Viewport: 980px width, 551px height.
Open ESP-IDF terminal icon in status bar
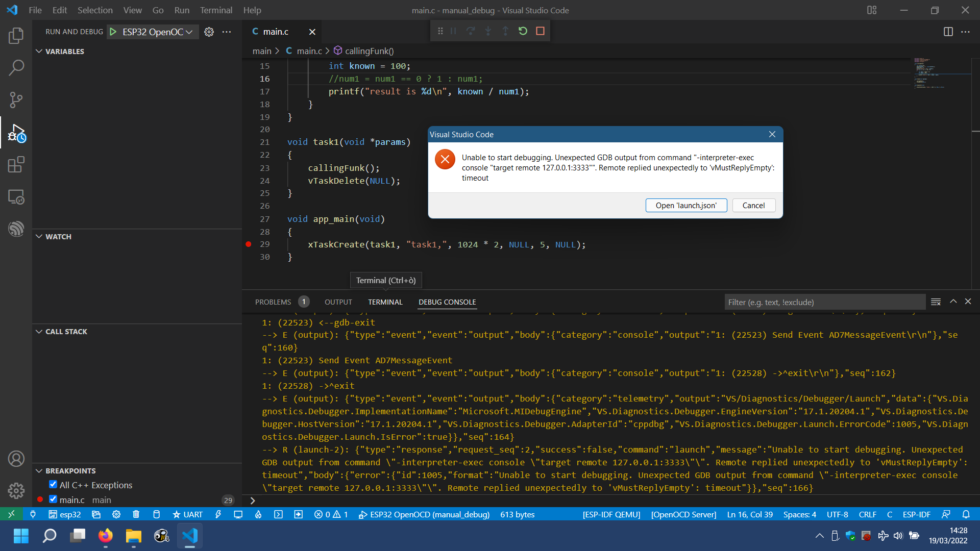[278, 514]
